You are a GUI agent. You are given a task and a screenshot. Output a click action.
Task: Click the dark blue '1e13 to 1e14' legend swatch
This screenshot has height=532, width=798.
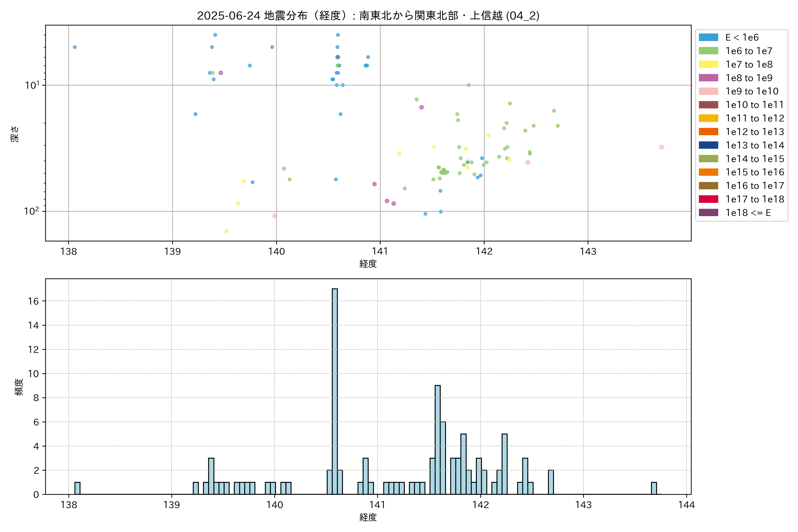[708, 145]
